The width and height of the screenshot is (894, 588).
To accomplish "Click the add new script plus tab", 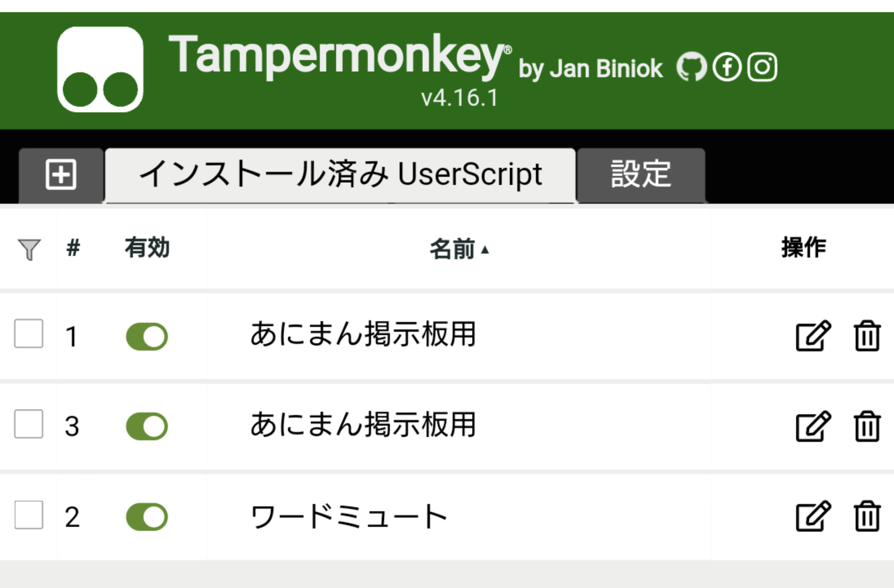I will point(61,175).
